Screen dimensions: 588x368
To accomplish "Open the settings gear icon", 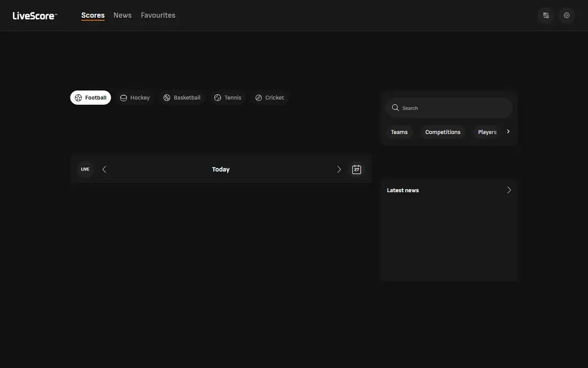I will pos(567,16).
